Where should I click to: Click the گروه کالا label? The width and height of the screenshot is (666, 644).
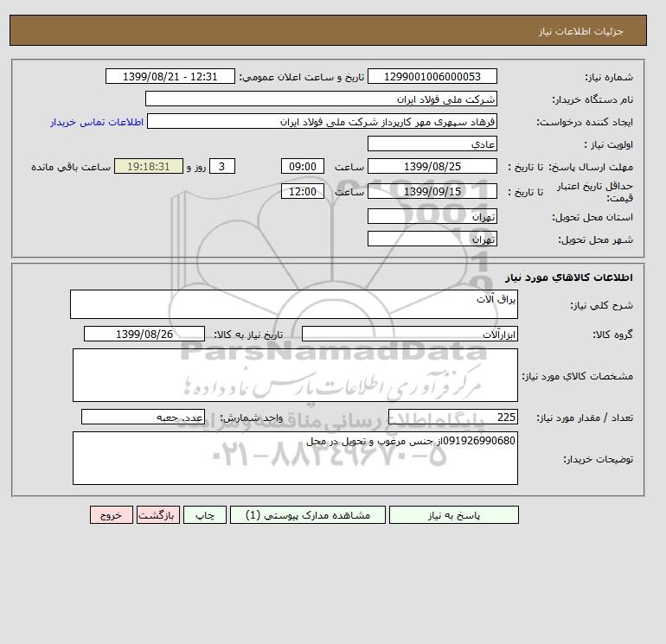[613, 335]
